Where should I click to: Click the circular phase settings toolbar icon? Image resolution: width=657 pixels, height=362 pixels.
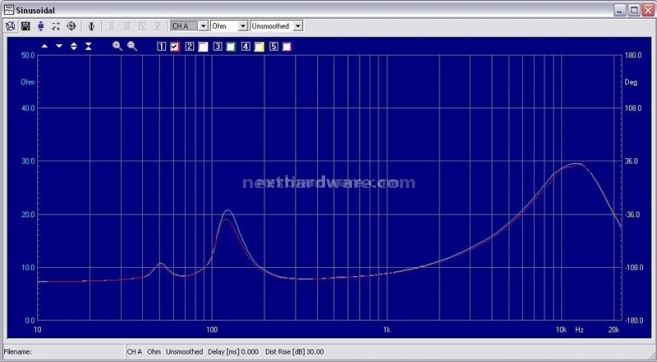[71, 26]
